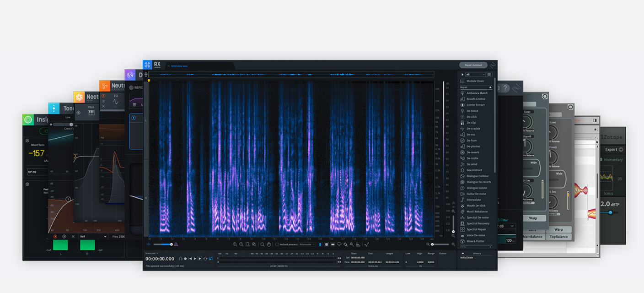The height and width of the screenshot is (293, 644).
Task: Select the Lasso selection tool
Action: [339, 244]
